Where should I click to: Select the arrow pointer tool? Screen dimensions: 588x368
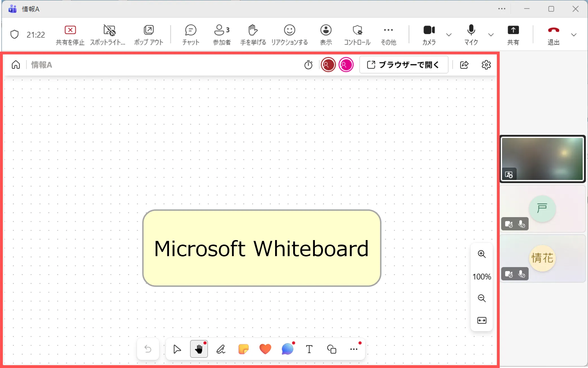(177, 349)
